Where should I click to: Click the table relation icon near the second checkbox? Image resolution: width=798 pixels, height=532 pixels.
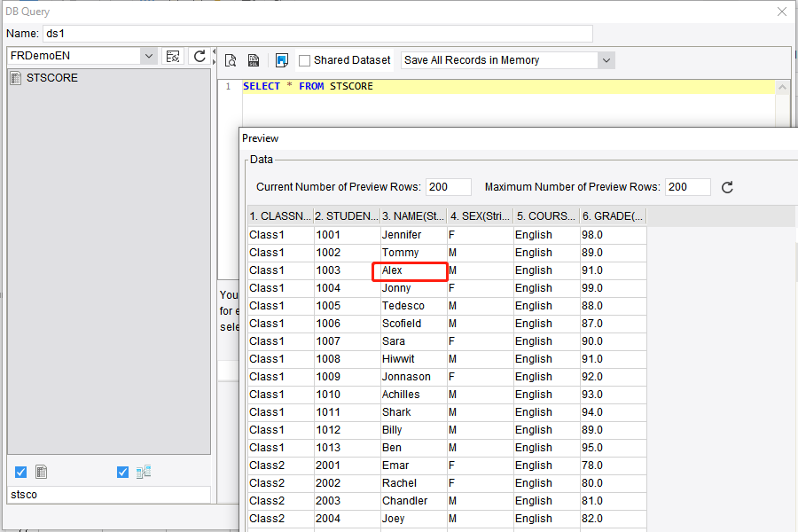(143, 472)
